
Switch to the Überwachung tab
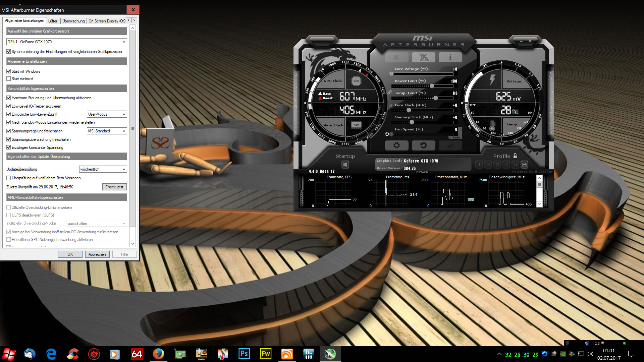click(73, 21)
